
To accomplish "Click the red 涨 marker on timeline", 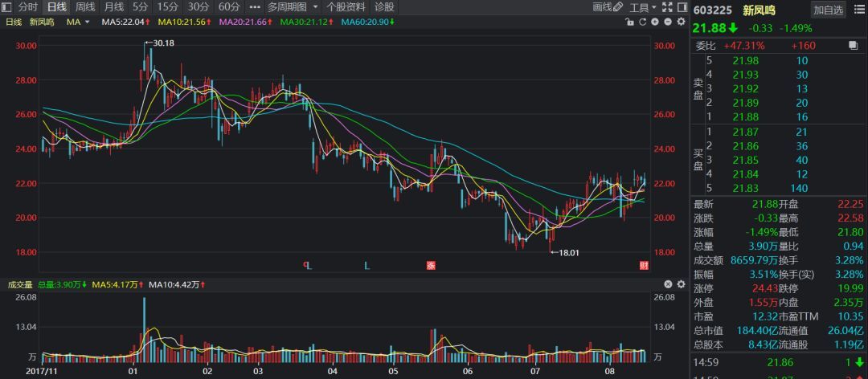I will (x=431, y=265).
